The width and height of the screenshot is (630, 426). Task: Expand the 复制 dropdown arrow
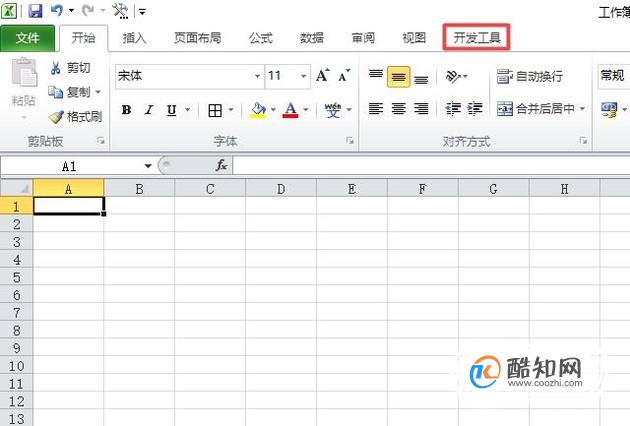98,92
